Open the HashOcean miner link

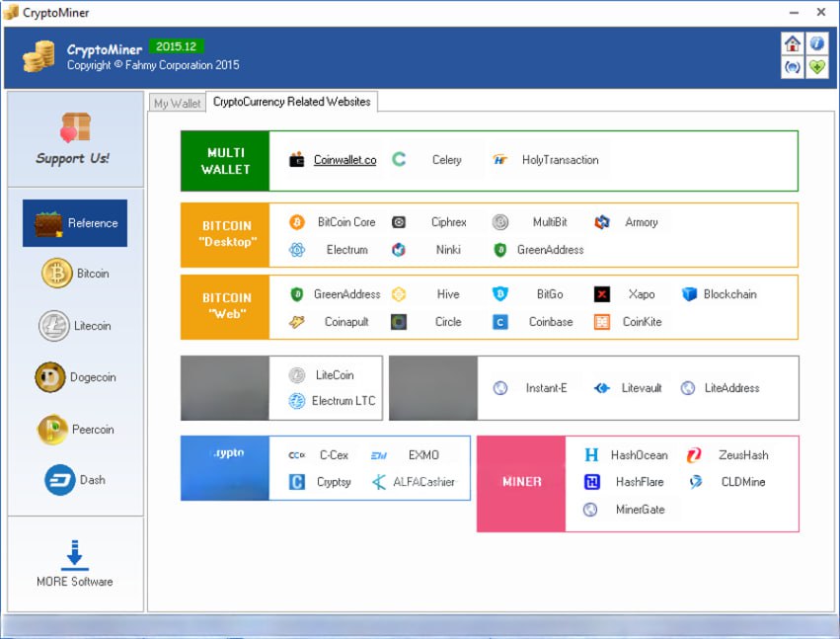[x=639, y=455]
